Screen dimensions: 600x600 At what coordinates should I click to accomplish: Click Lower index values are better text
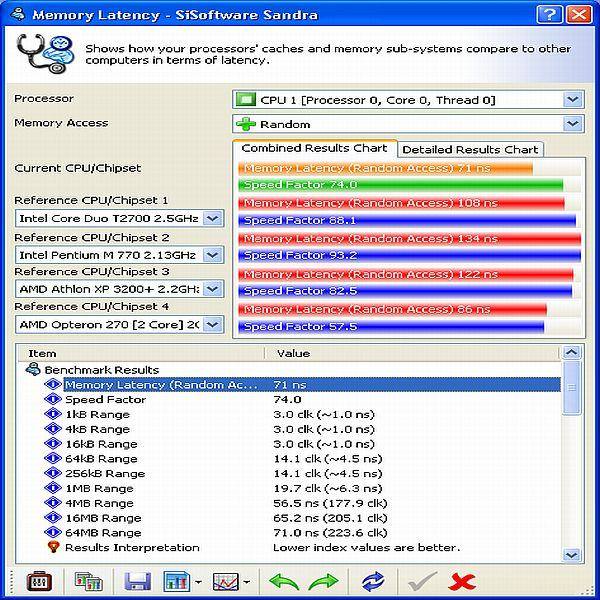367,547
